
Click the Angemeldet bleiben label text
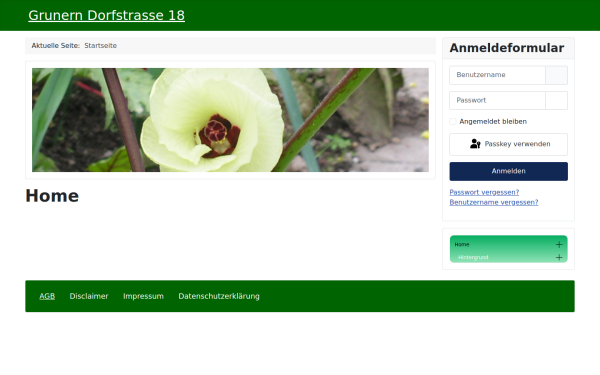[x=493, y=122]
